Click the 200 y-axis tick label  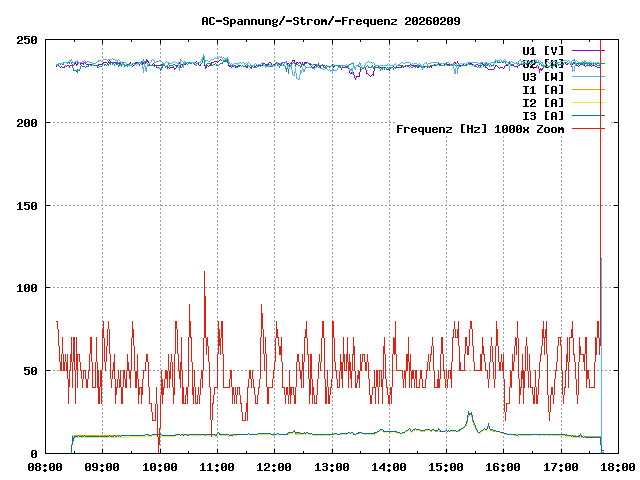[x=27, y=123]
